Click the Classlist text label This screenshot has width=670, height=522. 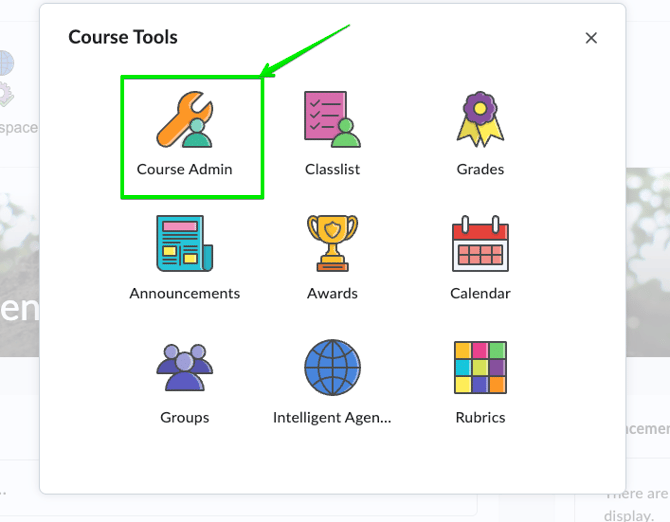click(332, 169)
